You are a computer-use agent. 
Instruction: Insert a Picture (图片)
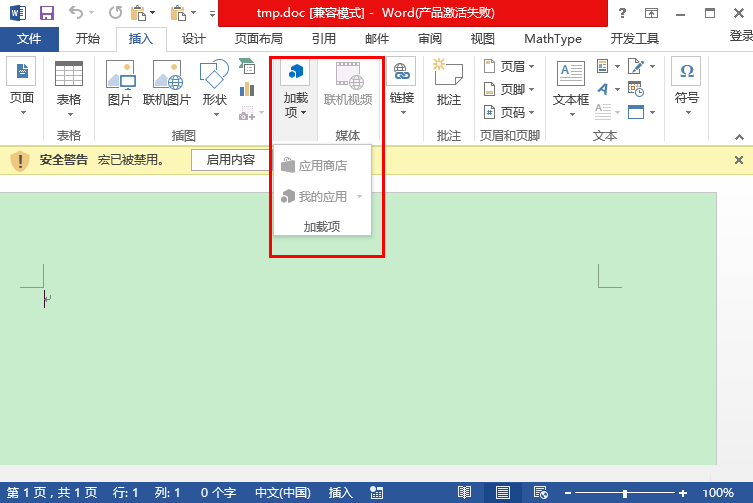(120, 83)
